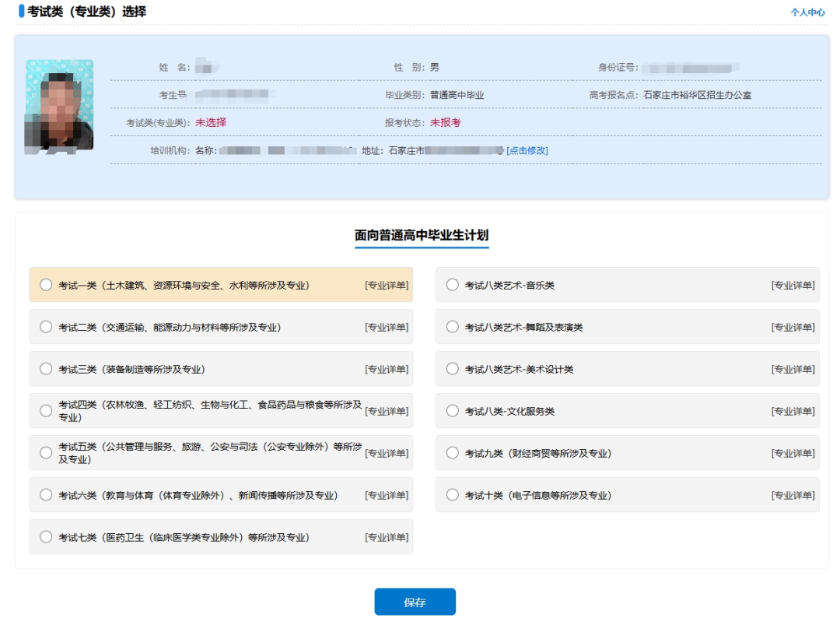
Task: Select the 考试四类 农林牧渔 option
Action: (x=46, y=411)
